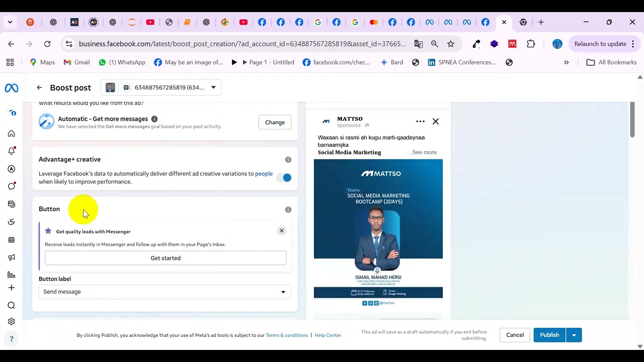Open browser extensions puzzle icon

[x=531, y=44]
